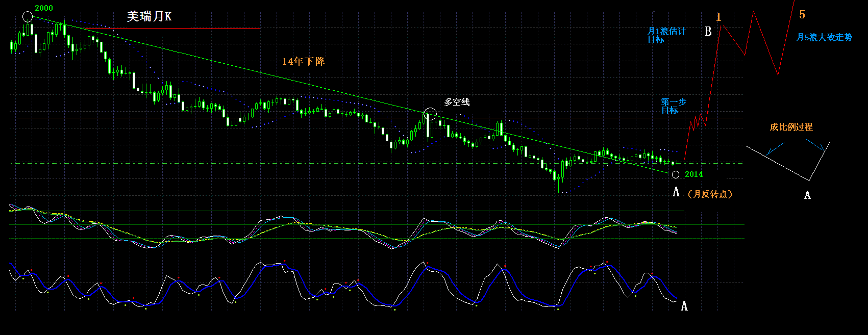Select the 月5浪大致走势 label
Screen dimensions: 868x335
[824, 37]
